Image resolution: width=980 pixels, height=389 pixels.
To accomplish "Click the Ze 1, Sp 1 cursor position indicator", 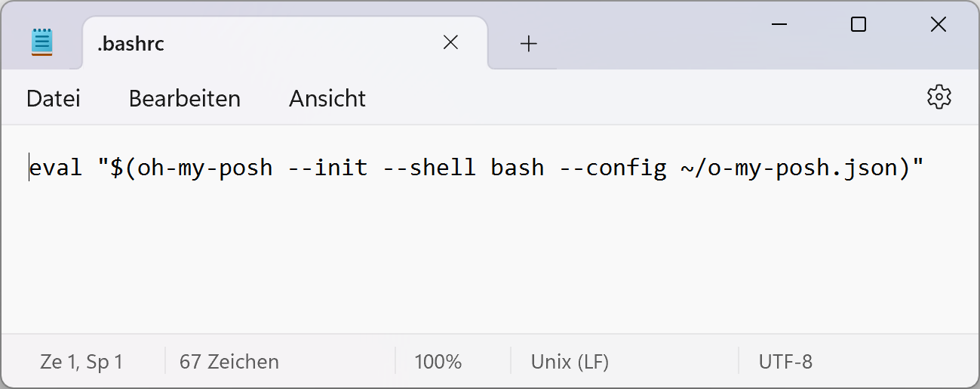I will pyautogui.click(x=81, y=362).
